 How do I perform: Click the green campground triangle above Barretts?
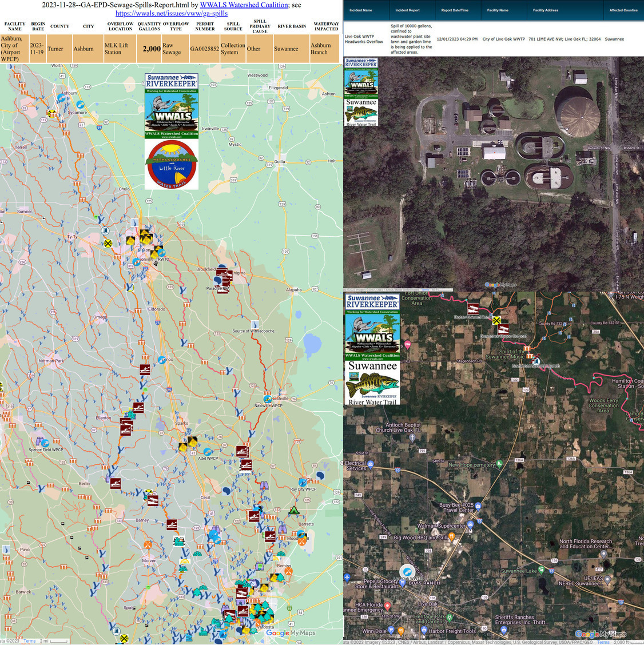click(293, 511)
